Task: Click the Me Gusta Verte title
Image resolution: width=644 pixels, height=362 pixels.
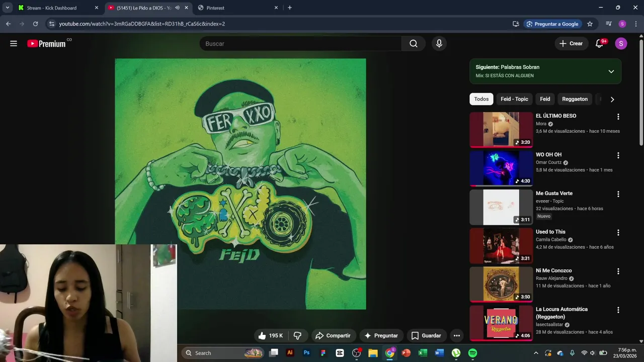Action: [x=554, y=193]
